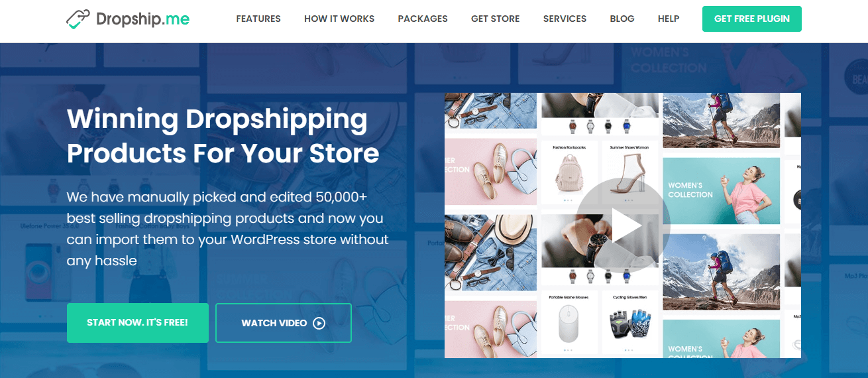
Task: Click the Dropship.me brand name text
Action: [x=142, y=19]
